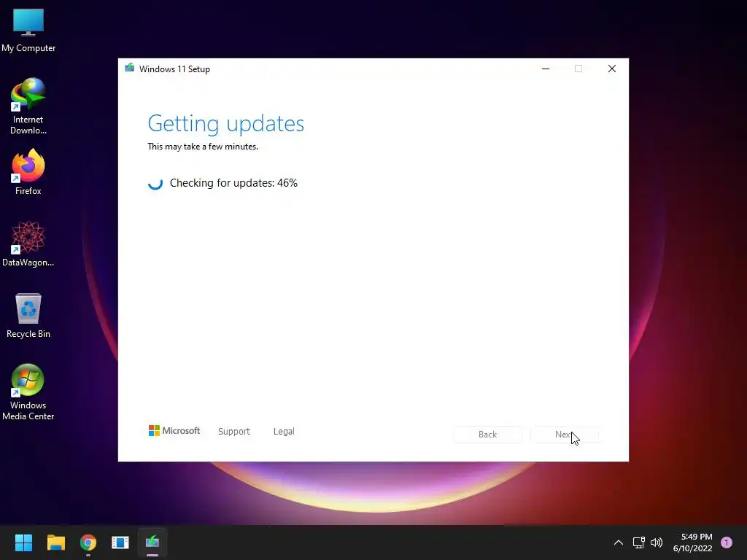Click the Next button
The image size is (747, 560).
click(565, 435)
